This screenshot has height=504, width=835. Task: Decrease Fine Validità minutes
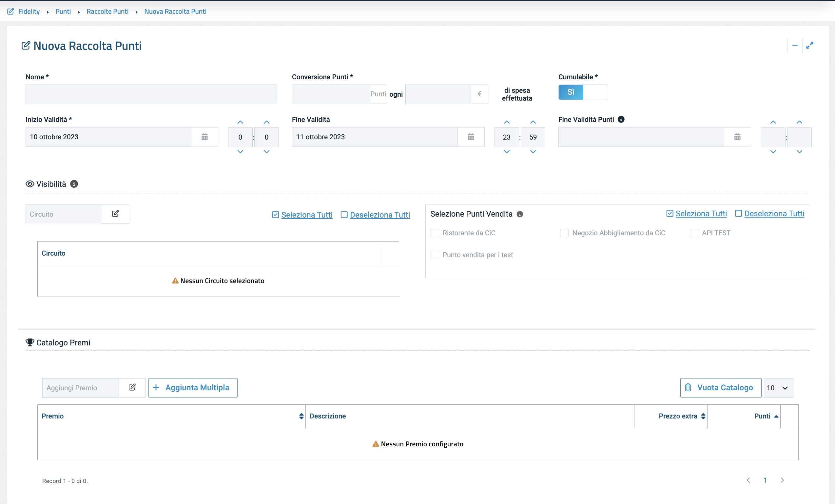[533, 152]
